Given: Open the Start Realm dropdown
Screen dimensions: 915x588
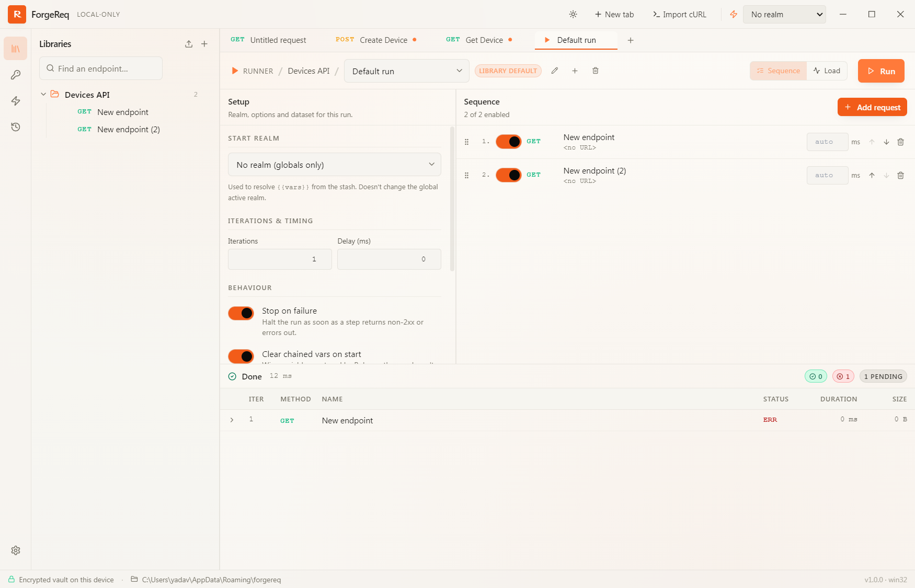Looking at the screenshot, I should (x=335, y=165).
